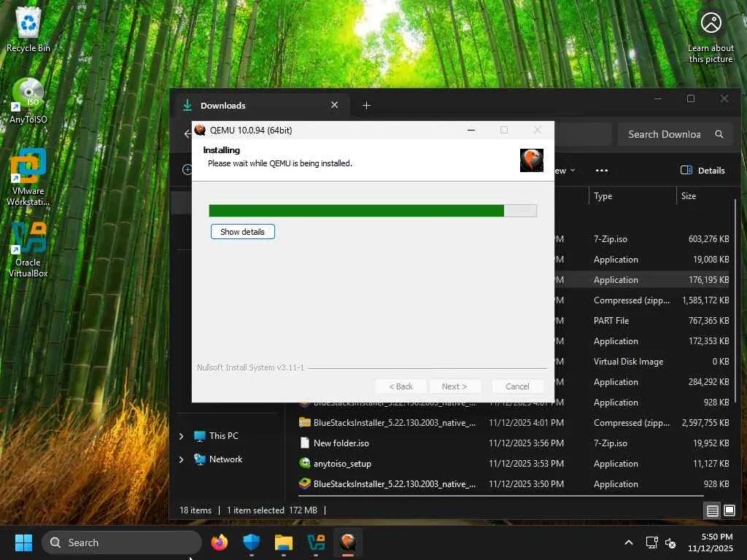This screenshot has width=747, height=560.
Task: Open the Recycle Bin desktop icon
Action: pos(28,29)
